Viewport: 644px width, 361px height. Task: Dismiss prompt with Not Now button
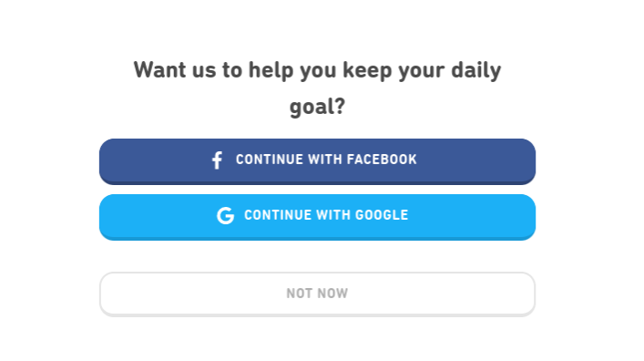[x=317, y=294]
